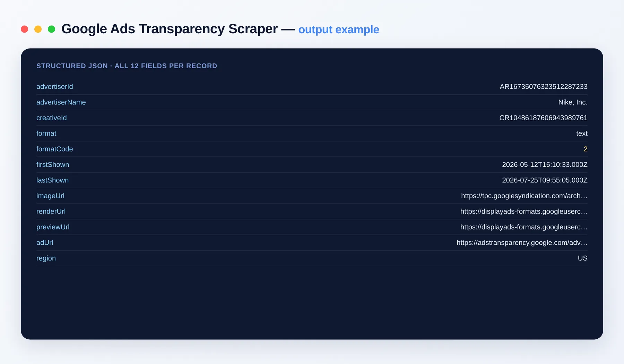Click the 'output example' blue text
The image size is (624, 364).
pos(339,30)
